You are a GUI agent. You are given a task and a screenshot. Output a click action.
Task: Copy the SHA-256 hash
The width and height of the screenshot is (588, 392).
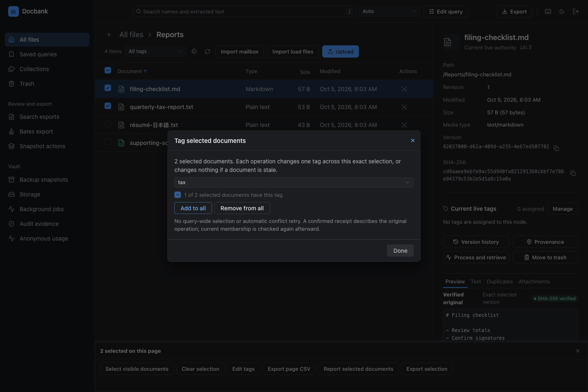(573, 173)
